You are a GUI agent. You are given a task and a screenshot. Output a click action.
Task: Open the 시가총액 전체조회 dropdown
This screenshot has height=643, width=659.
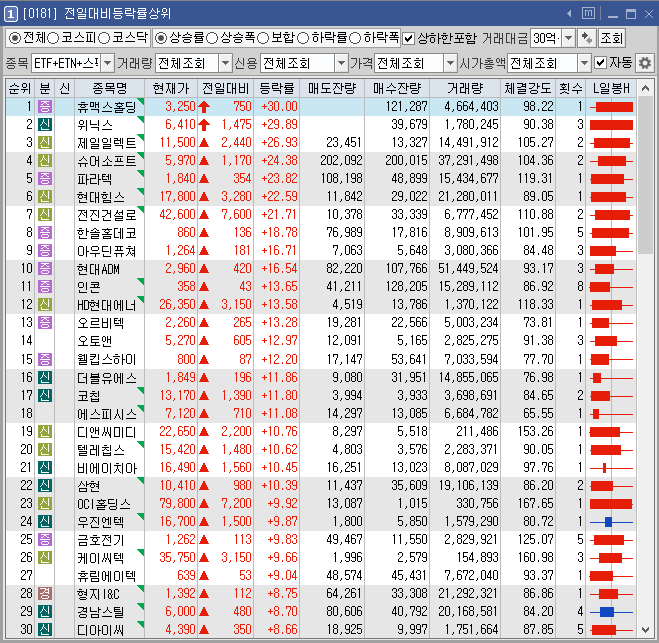coord(584,63)
